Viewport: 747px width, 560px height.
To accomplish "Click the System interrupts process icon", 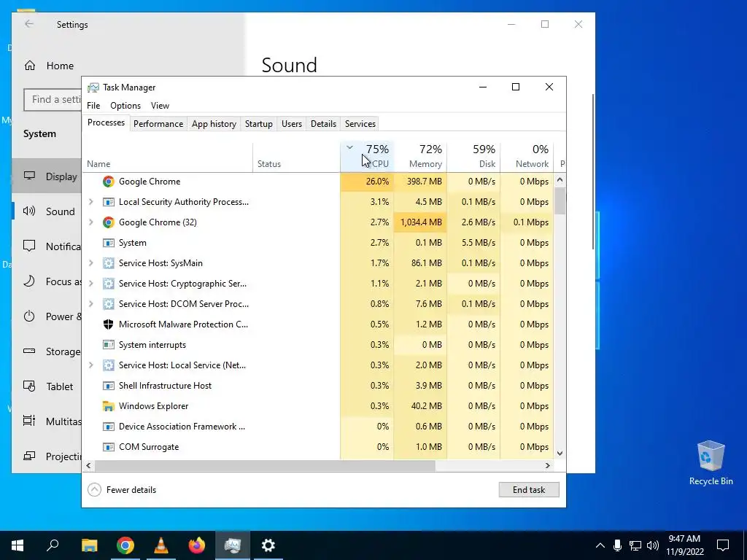I will coord(109,345).
